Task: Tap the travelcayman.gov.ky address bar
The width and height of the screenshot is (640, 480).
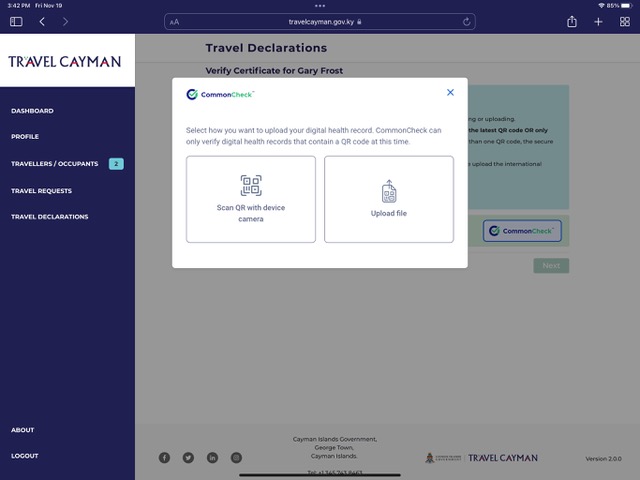Action: [320, 22]
